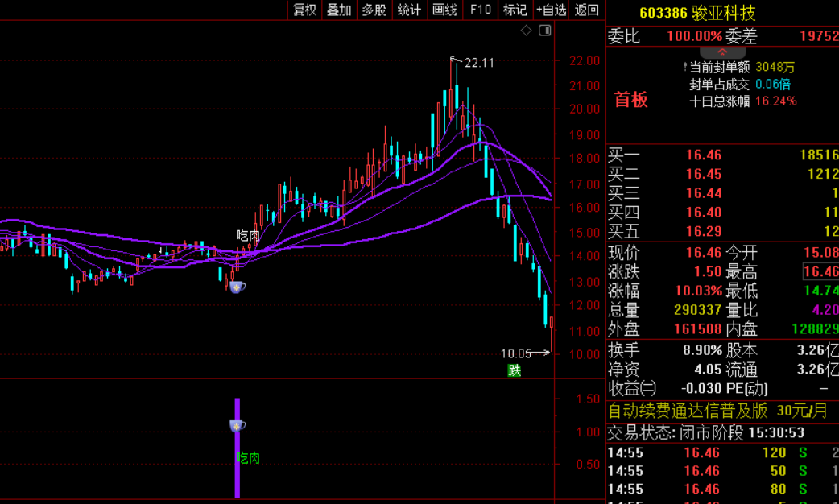Screen dimensions: 839x504
Task: Add stock via +自选 button
Action: [x=551, y=10]
